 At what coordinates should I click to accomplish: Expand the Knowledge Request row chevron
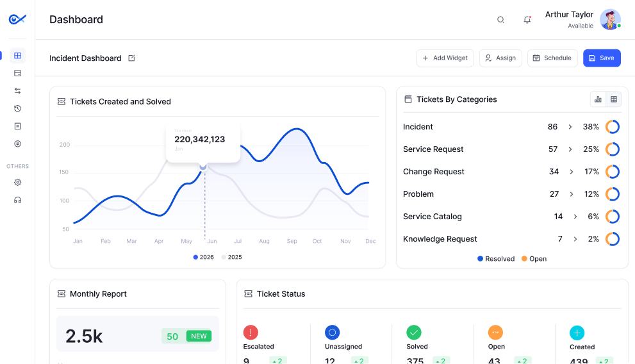pyautogui.click(x=575, y=239)
